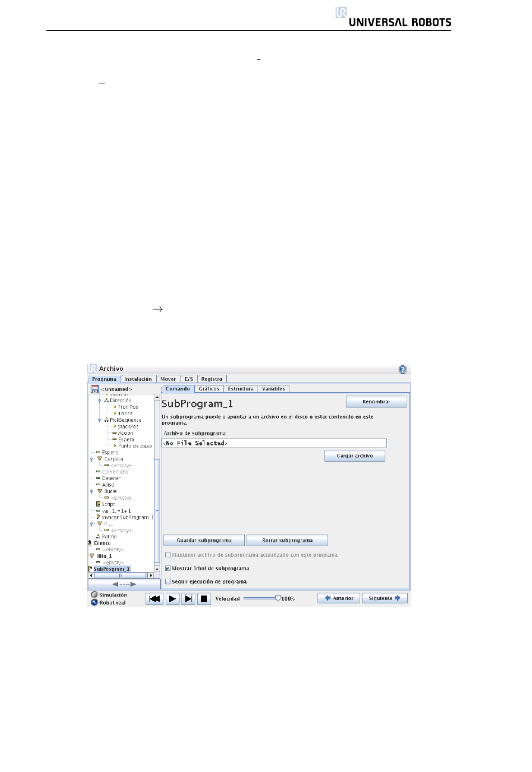Viewport: 532px width, 772px height.
Task: Select the Evento node in tree
Action: [102, 543]
